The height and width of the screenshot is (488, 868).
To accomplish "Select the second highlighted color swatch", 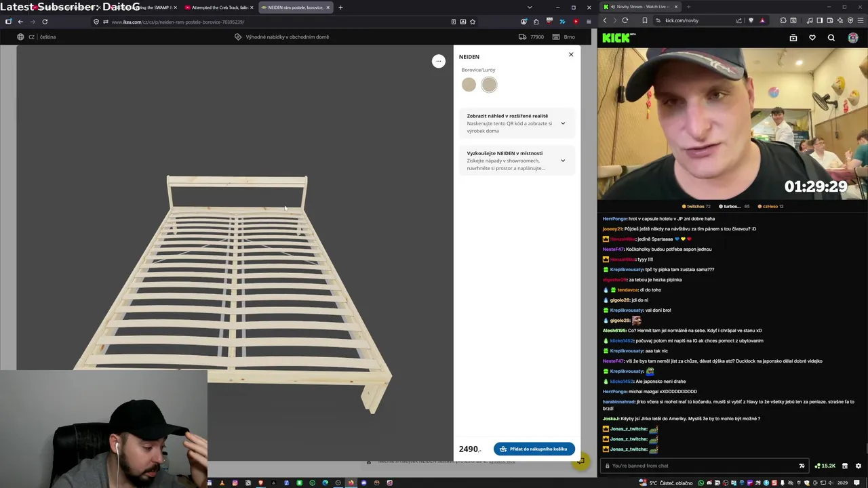I will (x=489, y=85).
